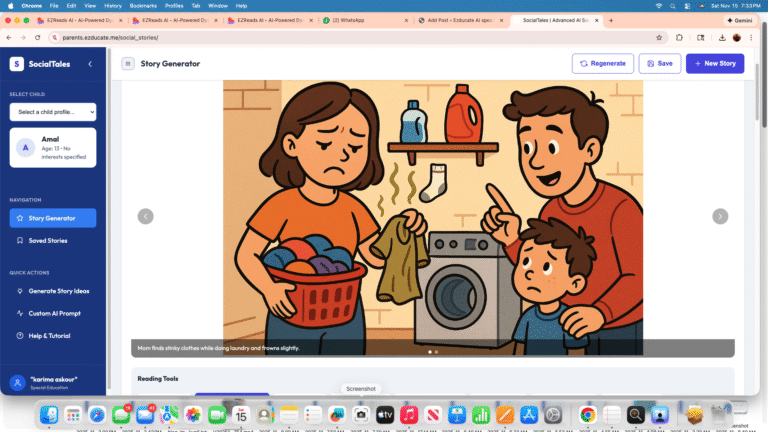Launch Apple TV from the Dock
Viewport: 768px width, 432px height.
point(385,415)
